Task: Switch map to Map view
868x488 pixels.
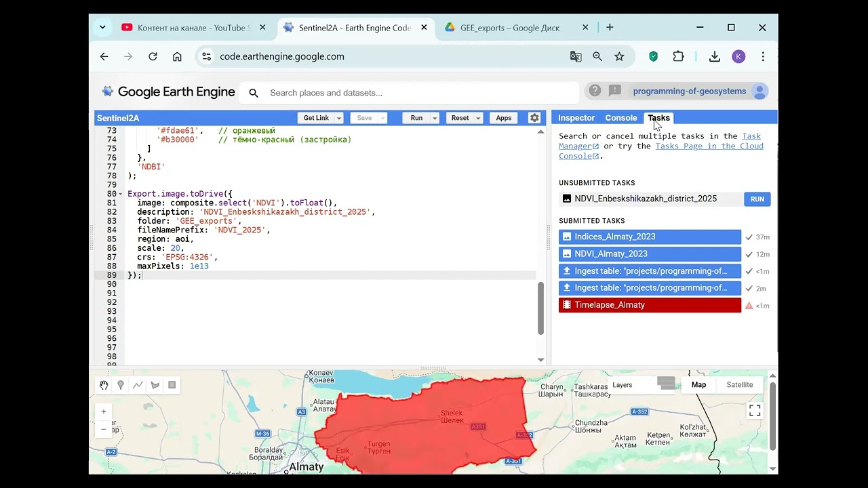Action: pyautogui.click(x=698, y=385)
